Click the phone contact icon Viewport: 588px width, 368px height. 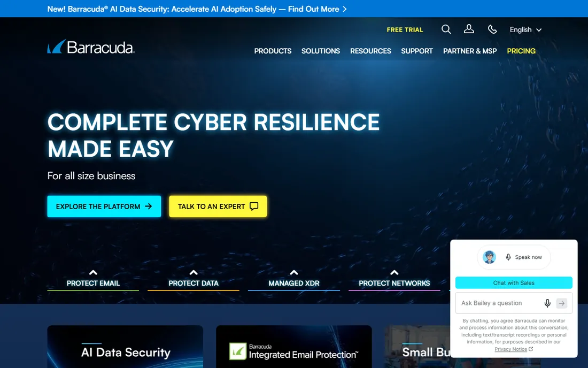(492, 29)
